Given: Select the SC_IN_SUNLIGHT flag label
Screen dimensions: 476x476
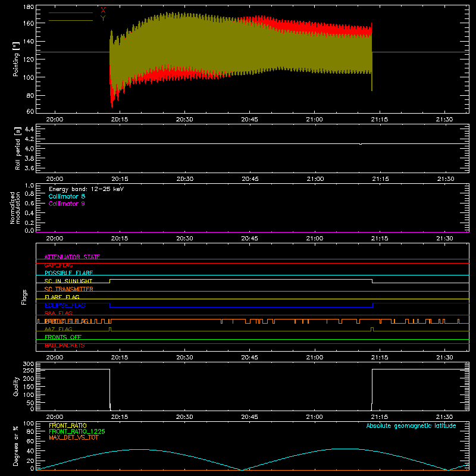Looking at the screenshot, I should click(x=68, y=281).
